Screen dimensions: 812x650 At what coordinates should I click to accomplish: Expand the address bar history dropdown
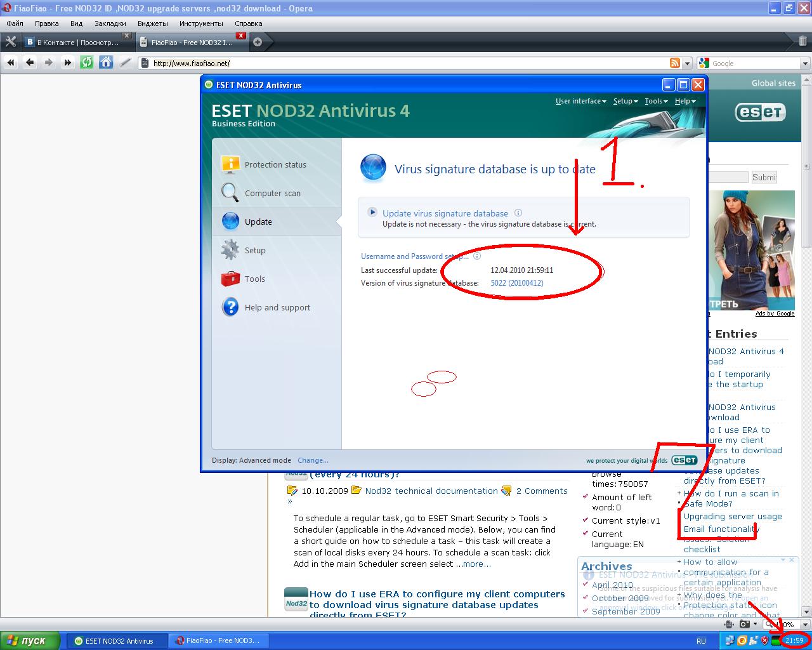[x=688, y=63]
